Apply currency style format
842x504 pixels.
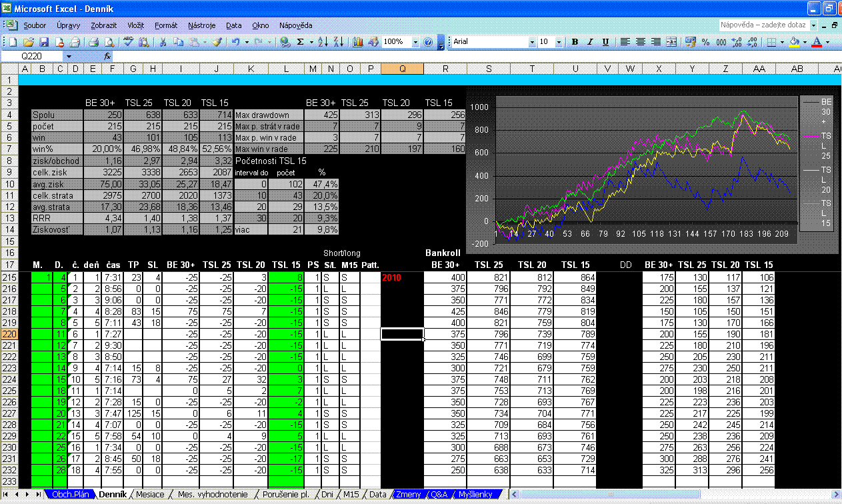pos(690,41)
